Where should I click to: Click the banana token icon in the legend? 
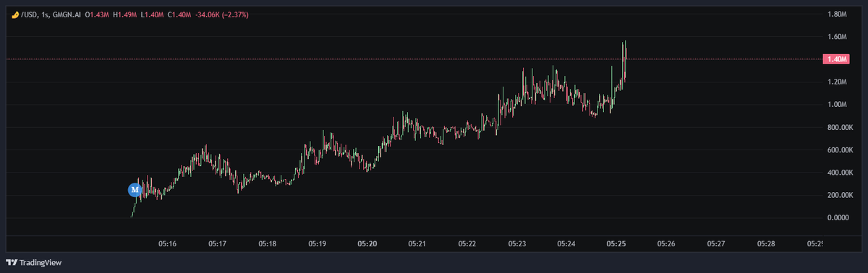pos(15,14)
